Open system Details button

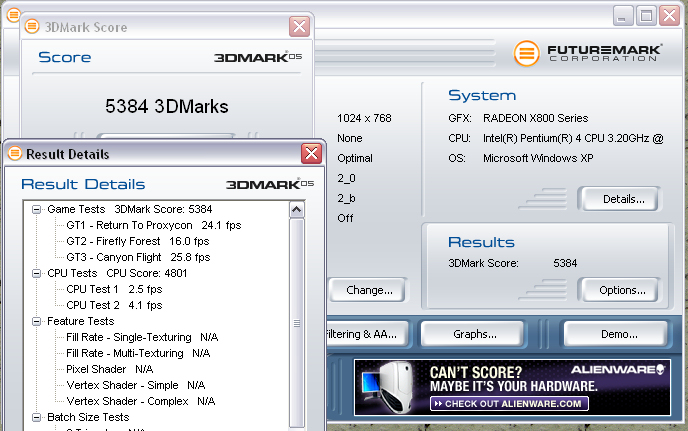[x=618, y=199]
